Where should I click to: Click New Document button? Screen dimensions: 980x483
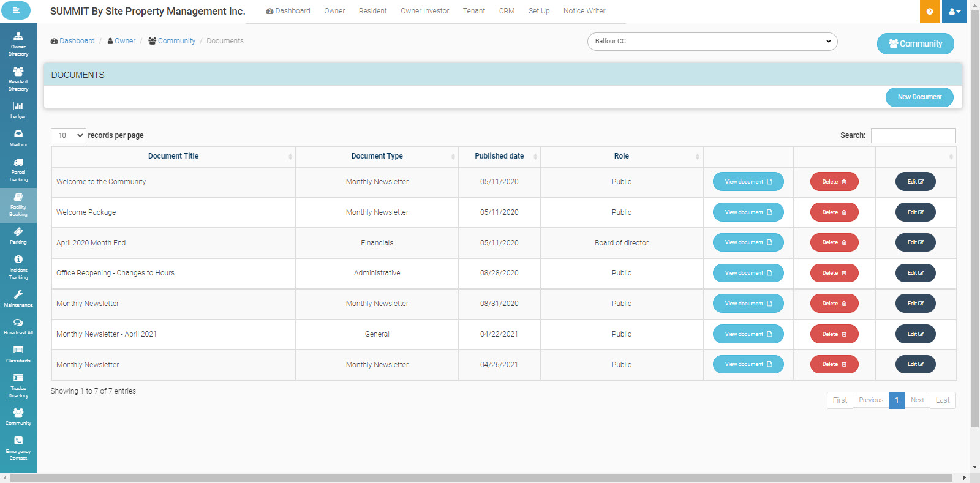(919, 97)
